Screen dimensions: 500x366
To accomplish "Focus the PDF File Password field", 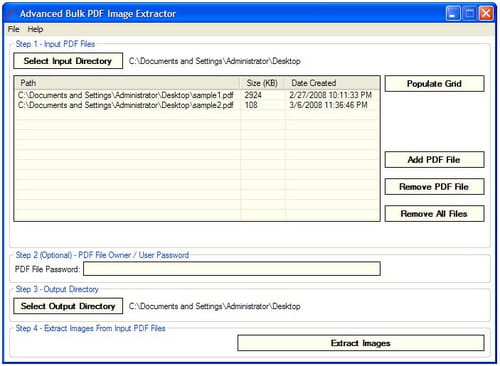I will click(x=232, y=269).
